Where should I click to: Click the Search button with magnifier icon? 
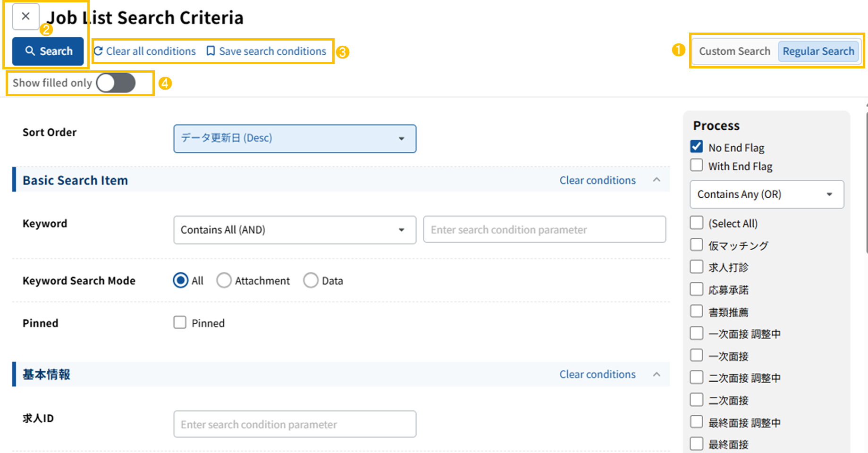click(48, 51)
